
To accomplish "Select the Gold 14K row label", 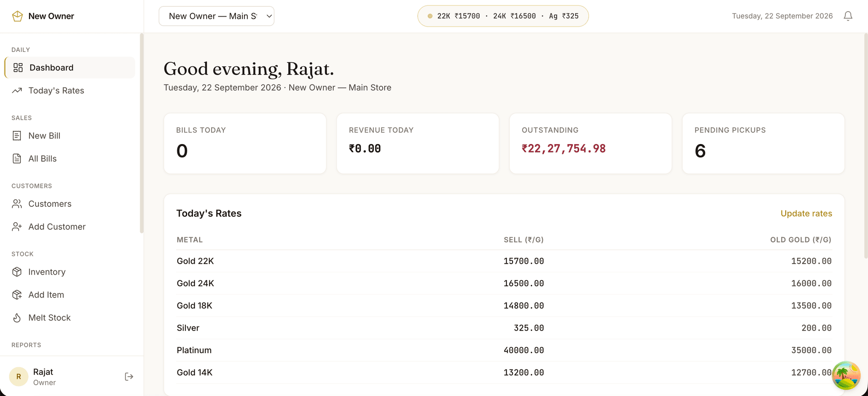I will [194, 373].
